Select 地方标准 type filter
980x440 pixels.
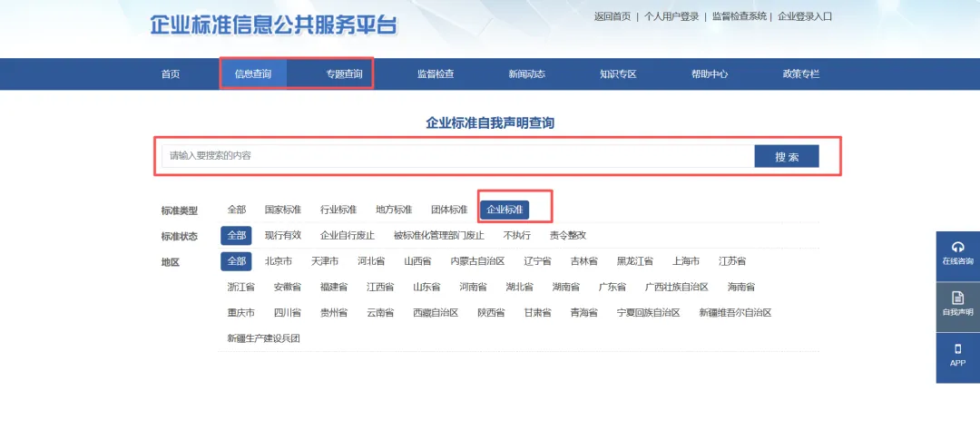tap(394, 210)
